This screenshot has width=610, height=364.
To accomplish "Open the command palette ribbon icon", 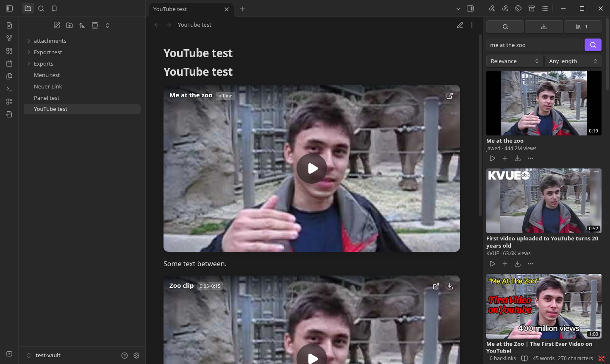I will click(x=9, y=89).
